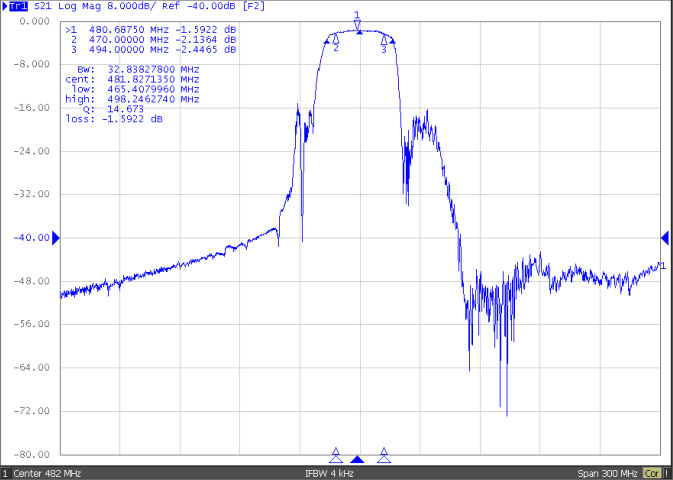Screen dimensions: 673x480
Task: Click the left hollow marker on the frequency axis
Action: tap(336, 454)
